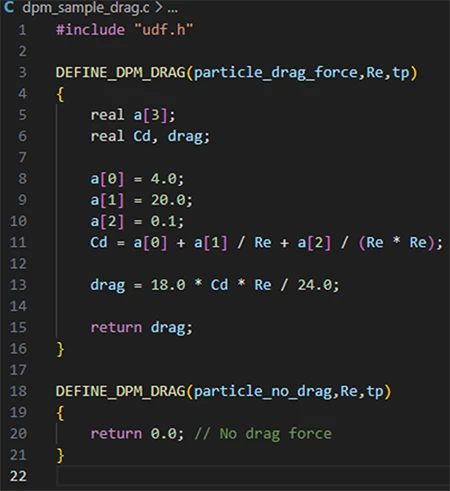
Task: Click the value 20.0 on line 9
Action: [168, 200]
